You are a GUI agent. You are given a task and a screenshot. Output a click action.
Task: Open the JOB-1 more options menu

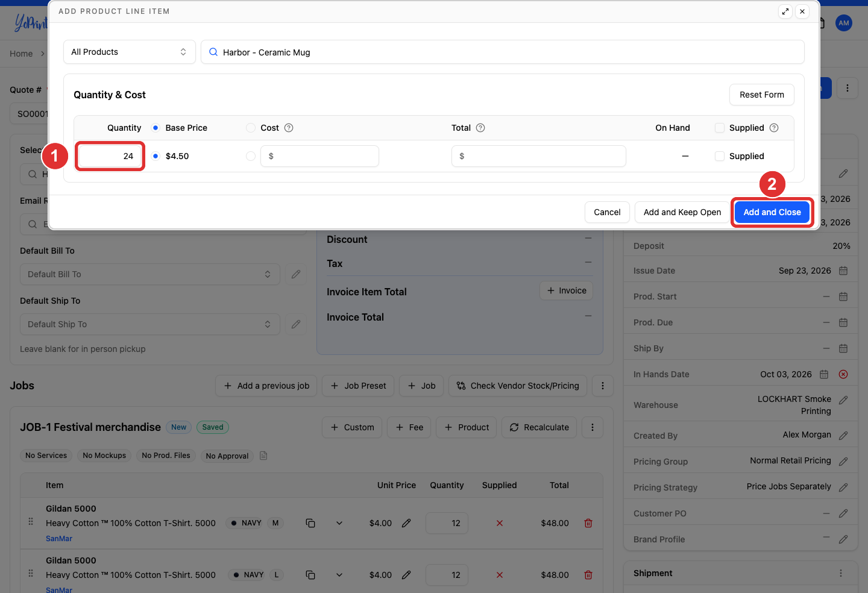point(593,427)
